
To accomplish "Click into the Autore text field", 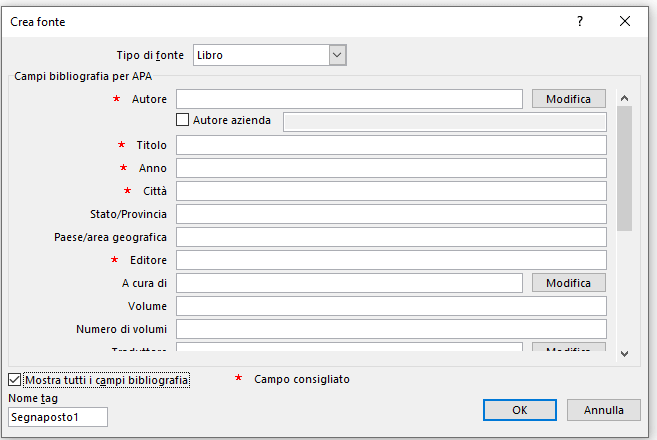I will point(349,99).
